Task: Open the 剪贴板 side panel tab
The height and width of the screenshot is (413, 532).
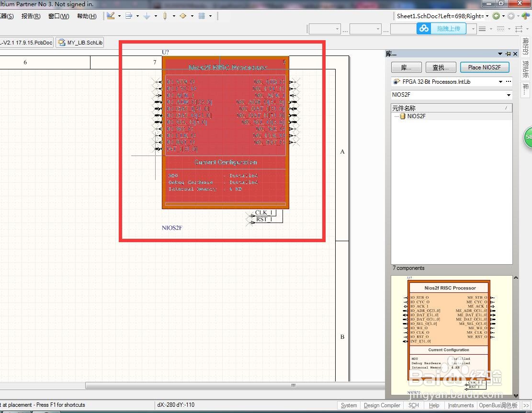Action: [526, 69]
